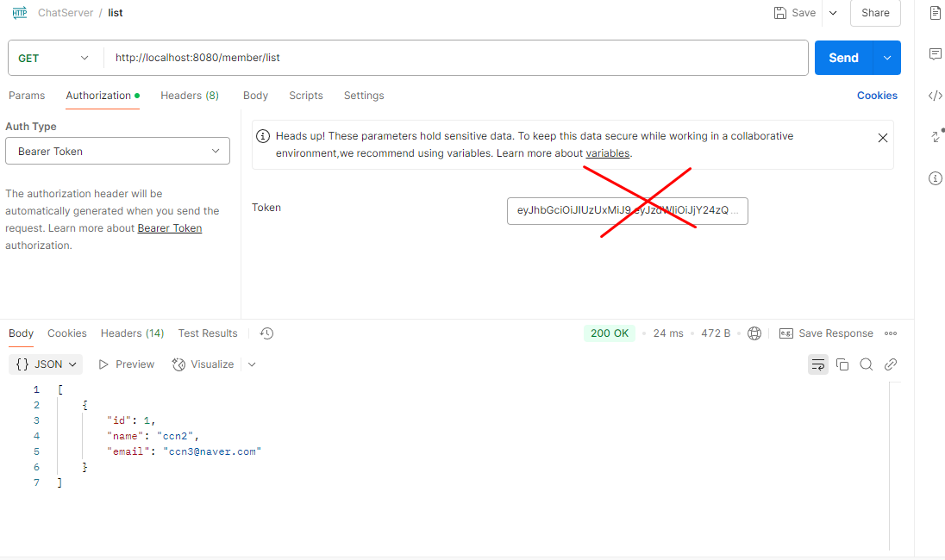The height and width of the screenshot is (560, 945).
Task: Select the Authorization tab
Action: (103, 96)
